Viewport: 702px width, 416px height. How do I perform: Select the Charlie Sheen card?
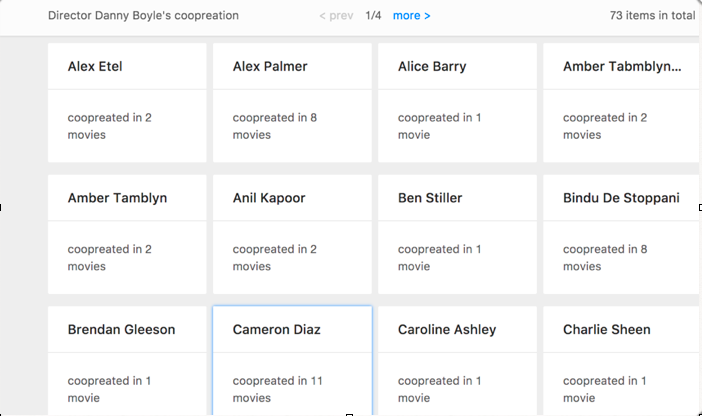point(621,361)
